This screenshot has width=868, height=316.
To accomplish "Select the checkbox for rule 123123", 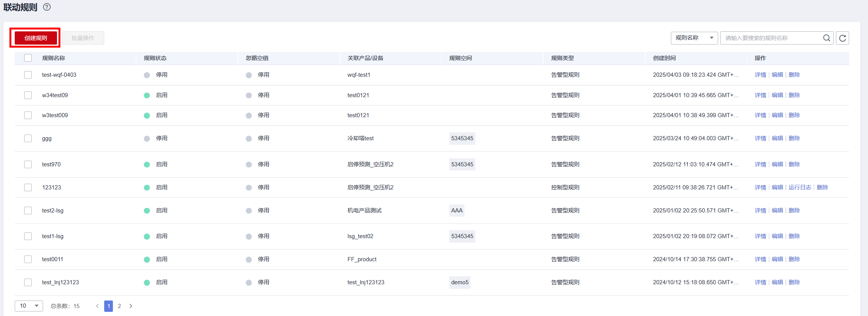I will tap(28, 187).
